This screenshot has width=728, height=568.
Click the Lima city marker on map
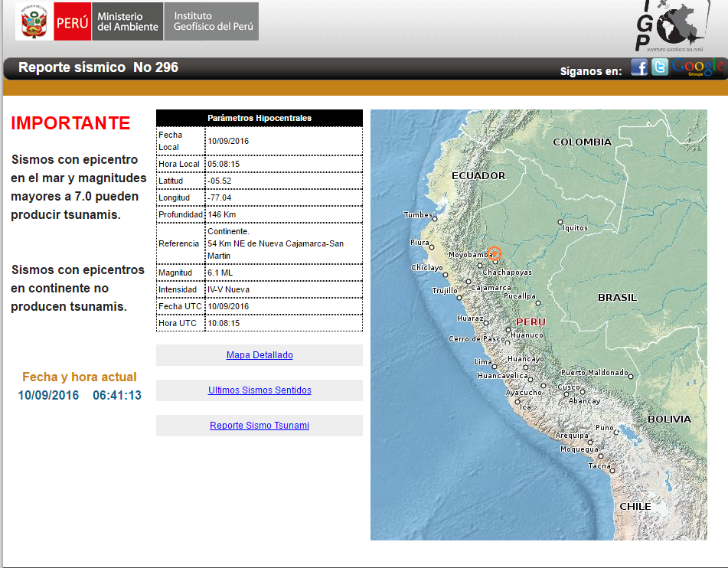click(496, 366)
